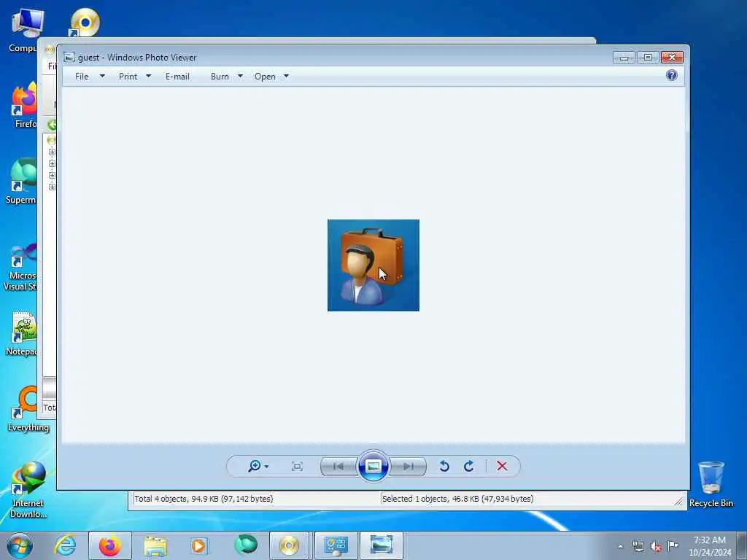This screenshot has height=560, width=747.
Task: Rotate the photo clockwise
Action: tap(469, 466)
